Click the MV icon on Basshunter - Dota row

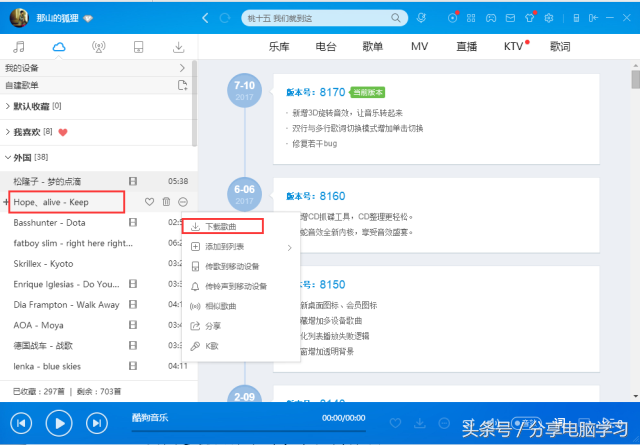[x=133, y=222]
